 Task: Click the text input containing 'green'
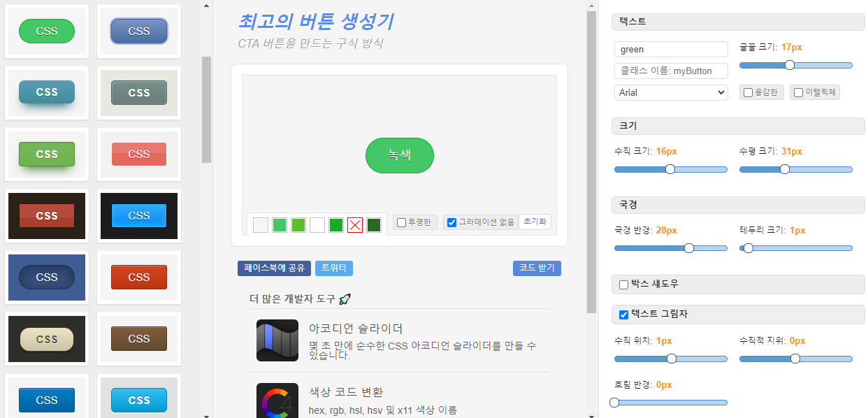click(670, 49)
